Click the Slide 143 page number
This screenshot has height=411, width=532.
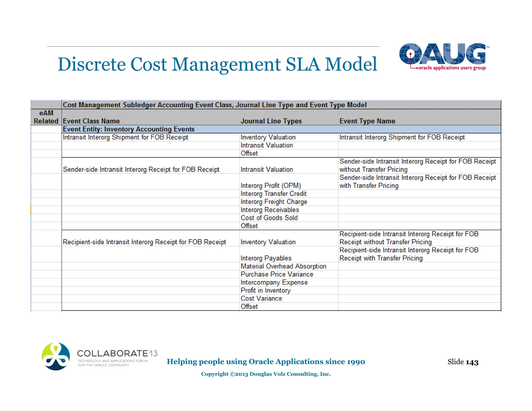click(x=463, y=362)
